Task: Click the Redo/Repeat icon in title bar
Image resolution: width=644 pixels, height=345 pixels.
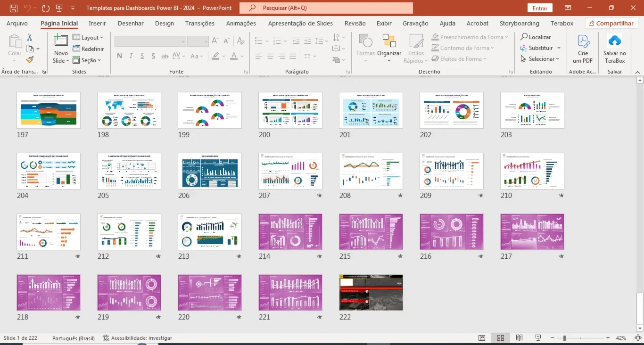Action: click(45, 8)
